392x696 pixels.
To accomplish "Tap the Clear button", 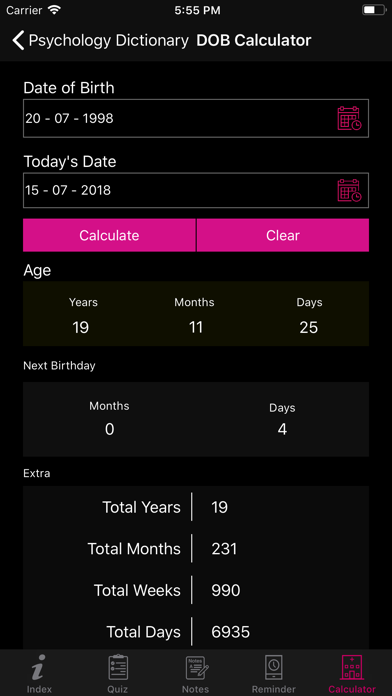I will [x=283, y=235].
